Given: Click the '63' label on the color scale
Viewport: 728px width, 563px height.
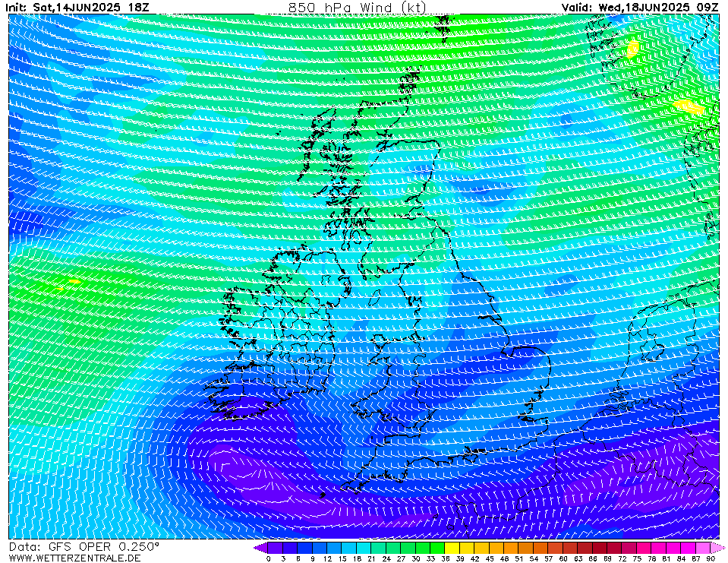Looking at the screenshot, I should [x=578, y=558].
